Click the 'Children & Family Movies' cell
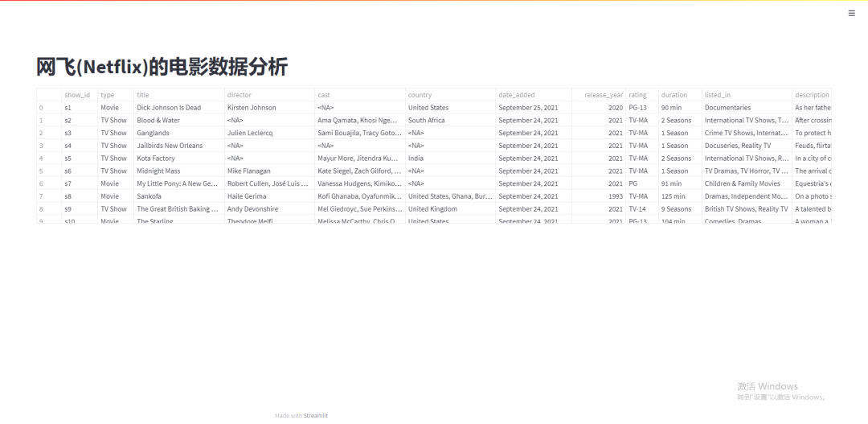868x424 pixels. pos(747,183)
